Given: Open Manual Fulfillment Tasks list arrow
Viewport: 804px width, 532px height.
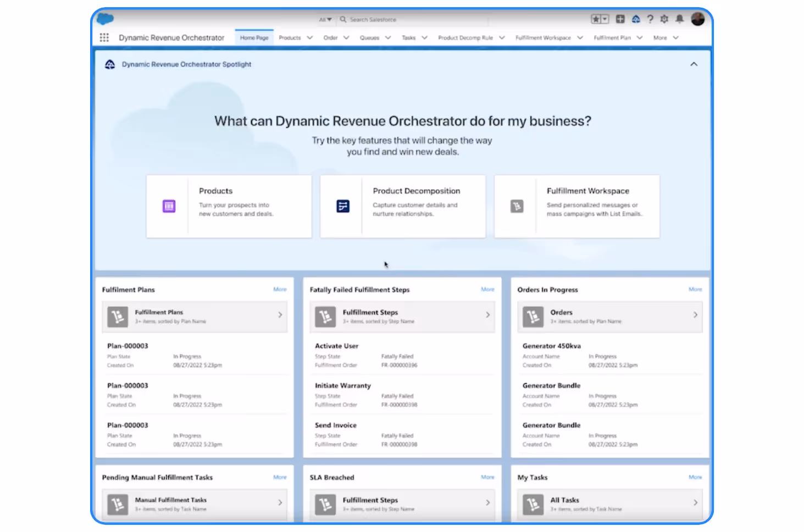Looking at the screenshot, I should [x=280, y=503].
